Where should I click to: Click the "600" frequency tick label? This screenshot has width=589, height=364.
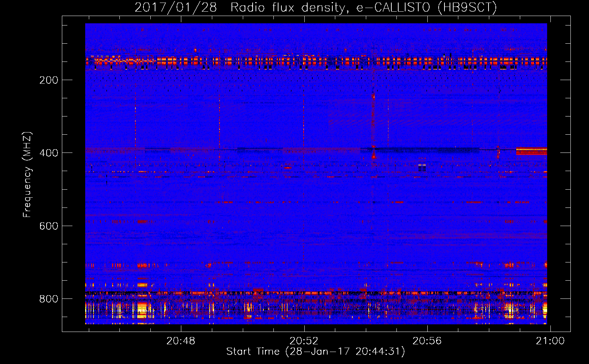[x=49, y=226]
